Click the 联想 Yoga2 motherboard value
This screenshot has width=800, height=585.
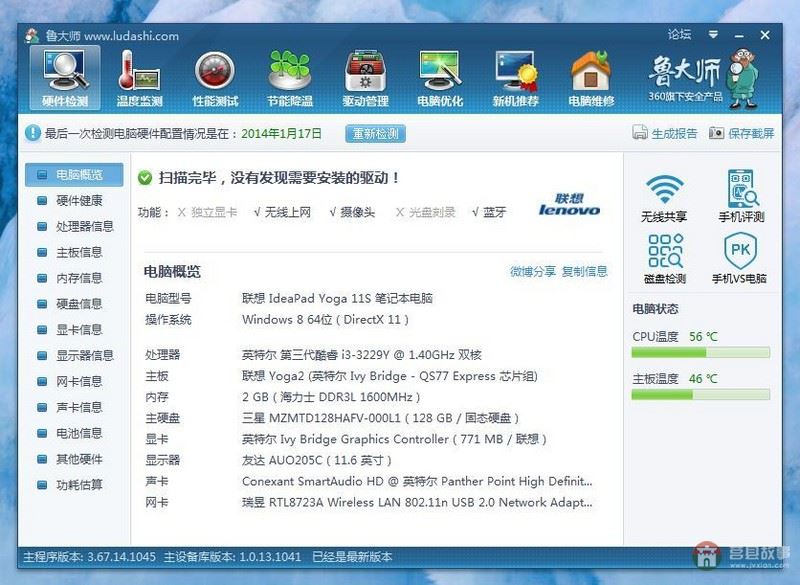[390, 376]
